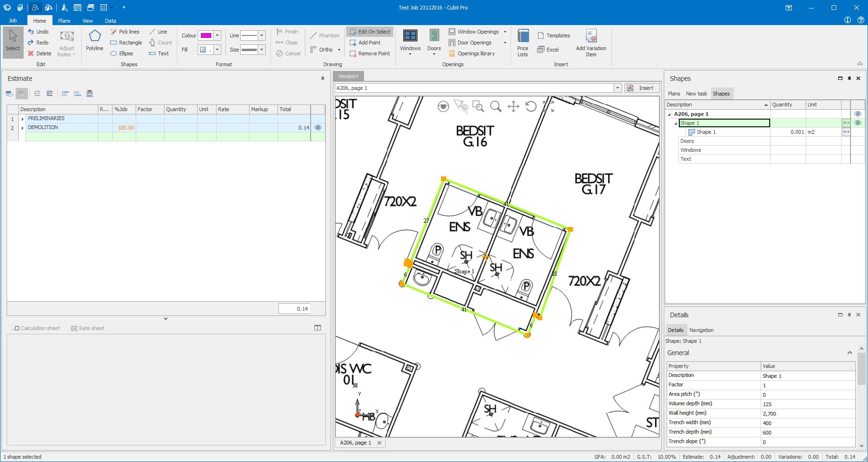Toggle the Edit On Select option
Image resolution: width=868 pixels, height=462 pixels.
tap(370, 32)
